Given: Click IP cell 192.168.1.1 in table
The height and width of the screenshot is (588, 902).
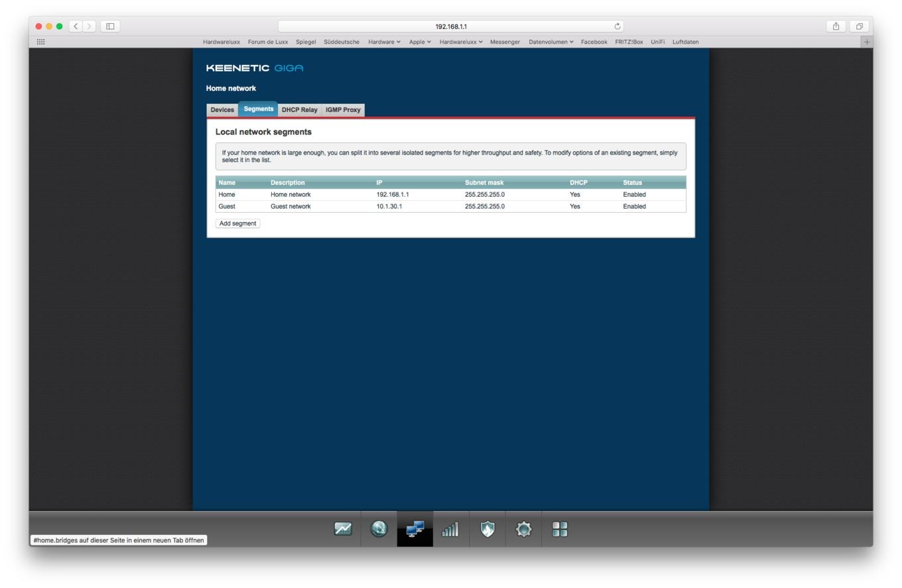Looking at the screenshot, I should coord(393,195).
